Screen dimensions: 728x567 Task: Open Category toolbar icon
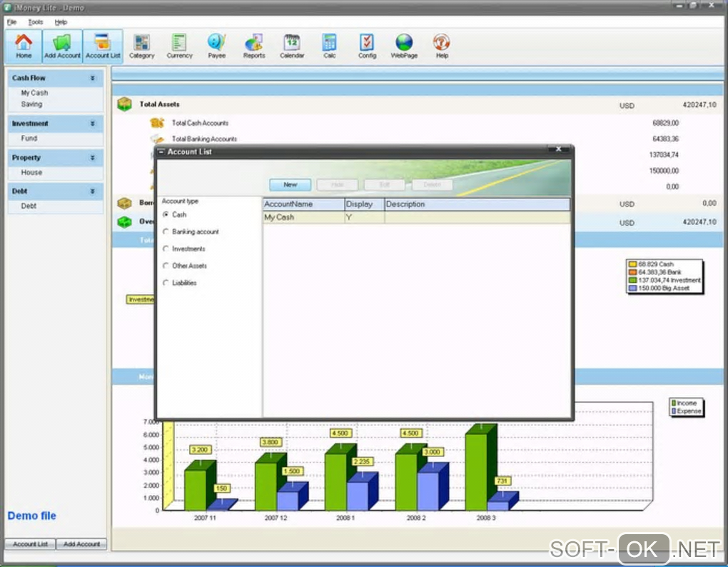pos(141,46)
